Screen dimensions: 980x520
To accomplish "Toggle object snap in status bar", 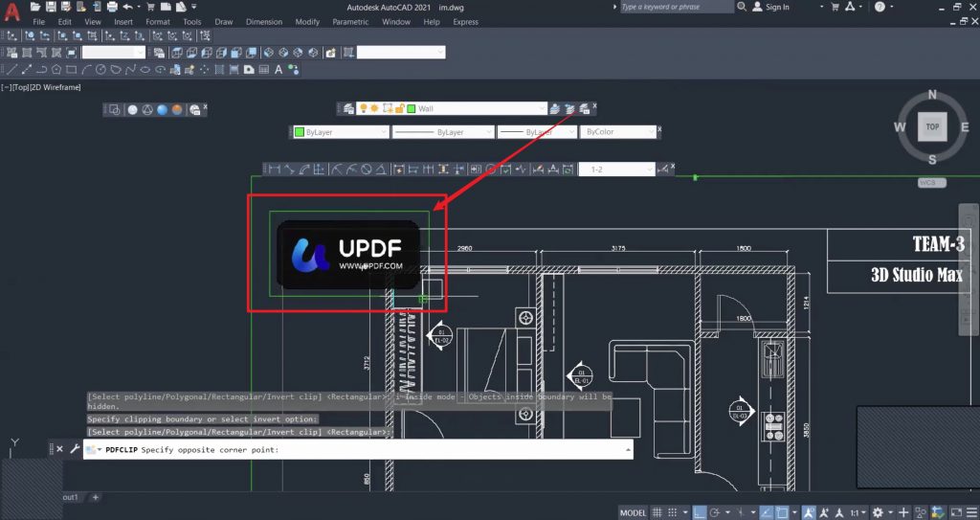I will (x=782, y=512).
